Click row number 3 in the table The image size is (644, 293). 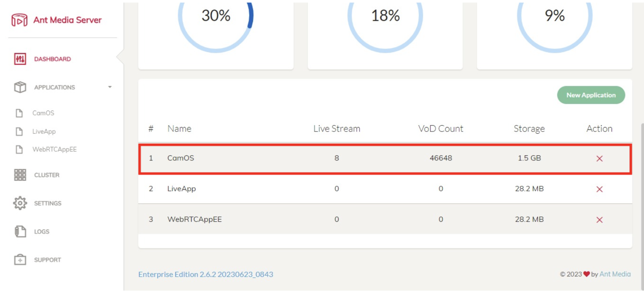(x=151, y=220)
